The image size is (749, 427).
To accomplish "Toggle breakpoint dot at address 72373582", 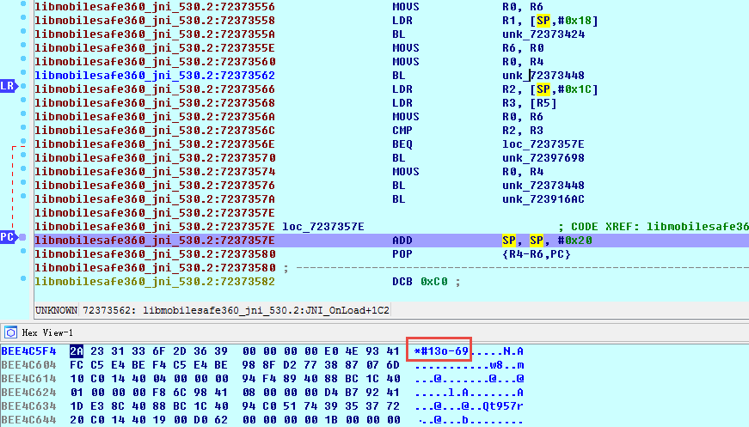I will 23,278.
